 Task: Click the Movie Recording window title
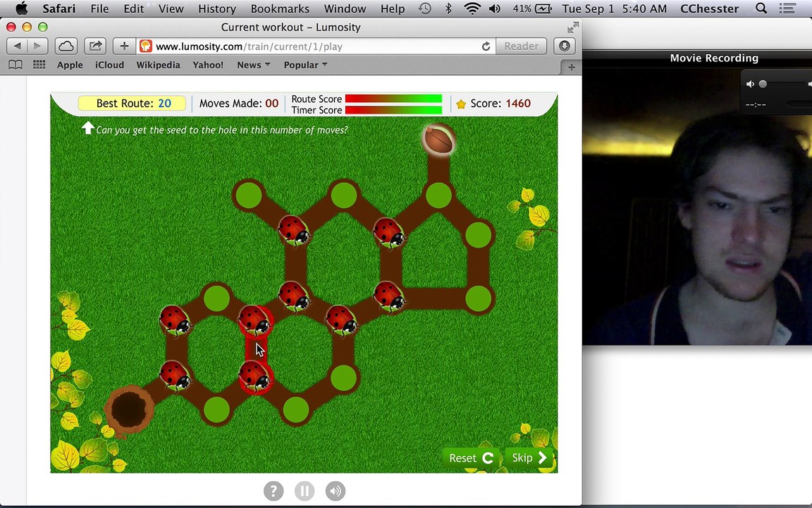pyautogui.click(x=713, y=58)
